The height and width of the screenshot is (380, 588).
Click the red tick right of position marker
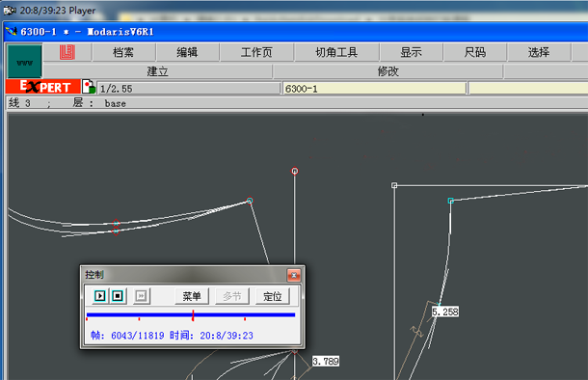point(245,319)
